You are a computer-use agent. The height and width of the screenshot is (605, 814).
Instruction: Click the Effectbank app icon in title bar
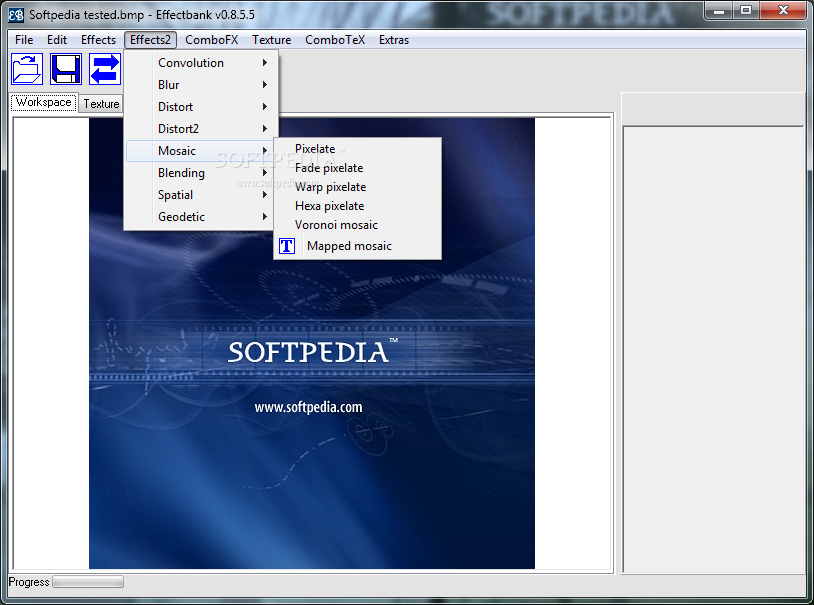[16, 15]
